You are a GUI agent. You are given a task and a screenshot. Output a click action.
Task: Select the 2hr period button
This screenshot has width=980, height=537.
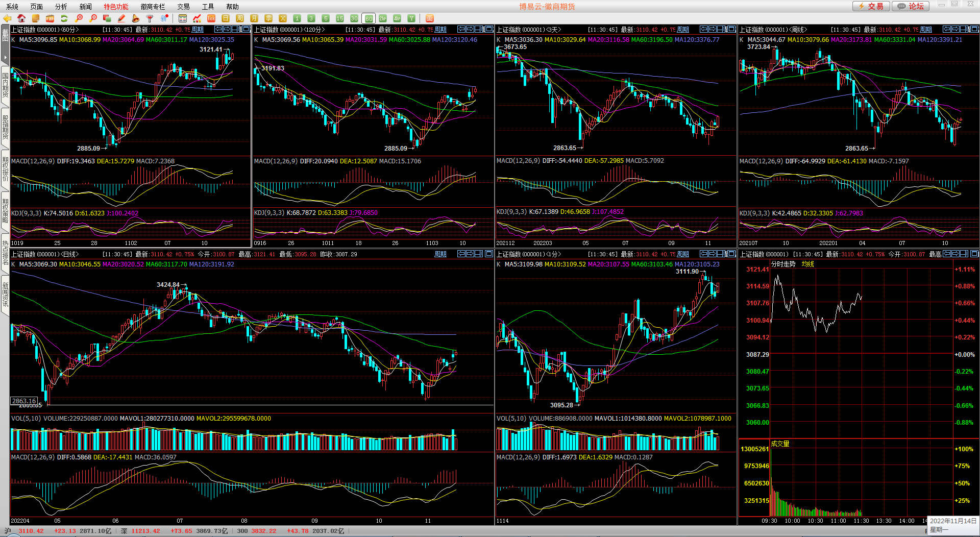(x=383, y=18)
